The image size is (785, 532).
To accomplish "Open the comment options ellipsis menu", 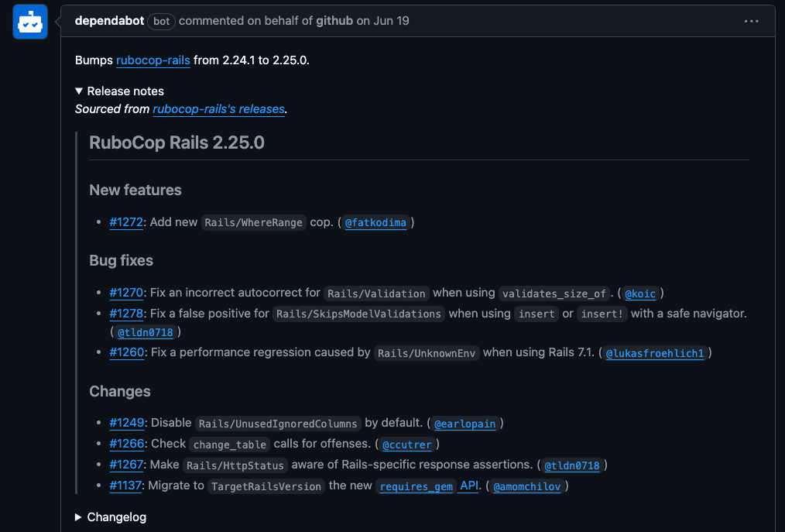I will coord(751,21).
